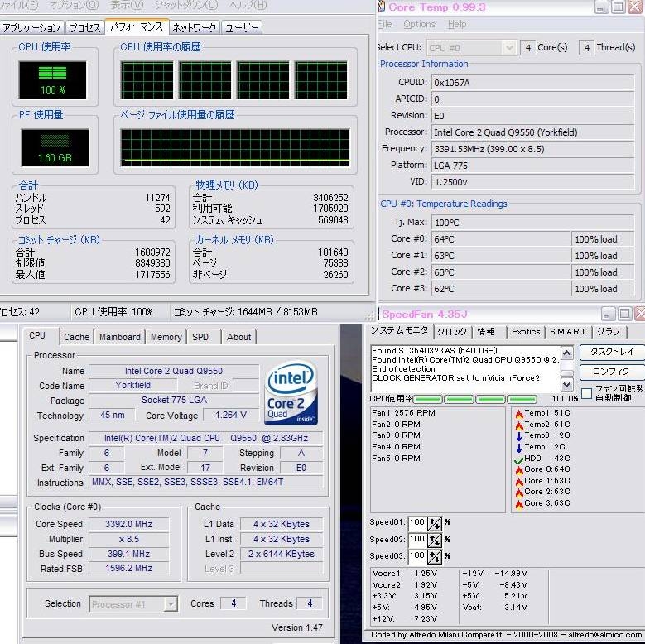Screen dimensions: 645x644
Task: Click the Bus Speed value 399.1 MHz
Action: tap(129, 555)
